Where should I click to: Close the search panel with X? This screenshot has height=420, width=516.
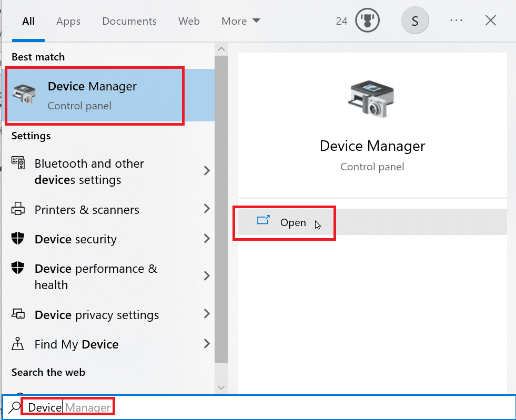tap(490, 21)
